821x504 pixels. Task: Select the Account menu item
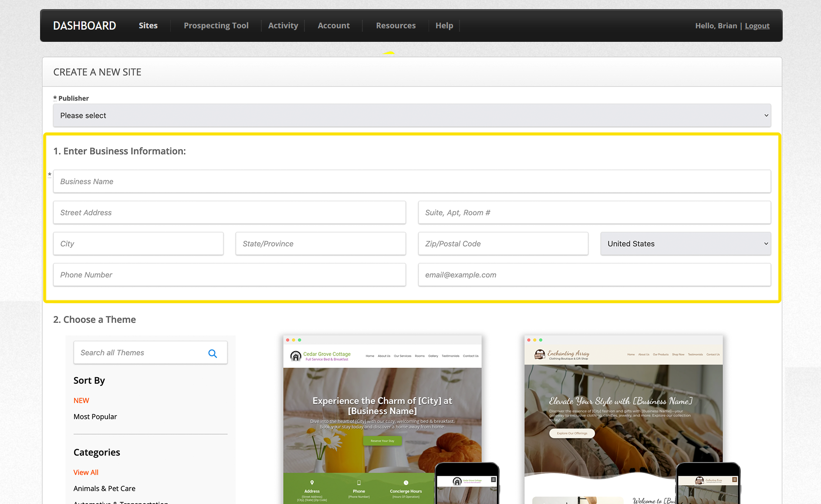[334, 26]
